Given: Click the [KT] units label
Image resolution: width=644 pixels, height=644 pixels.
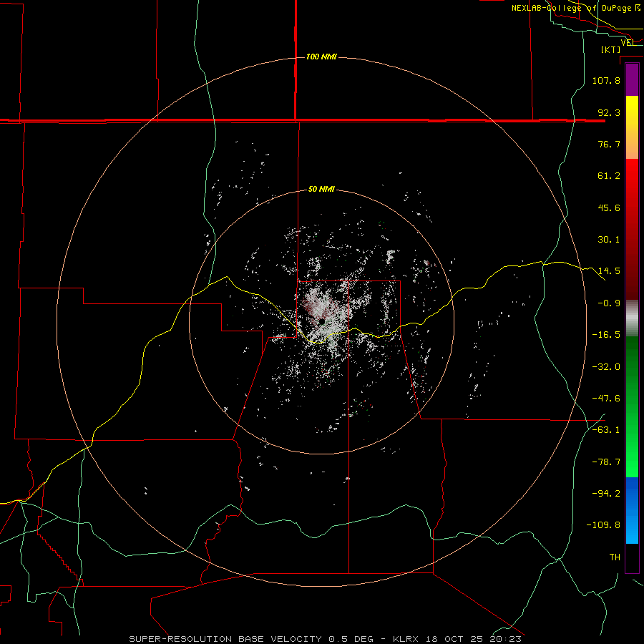Looking at the screenshot, I should (611, 49).
